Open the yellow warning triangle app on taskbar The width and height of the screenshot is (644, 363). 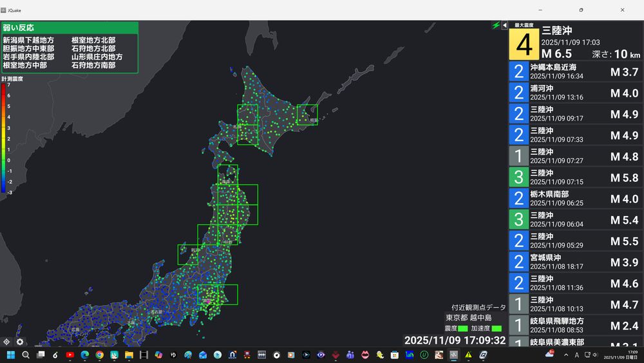(x=468, y=355)
